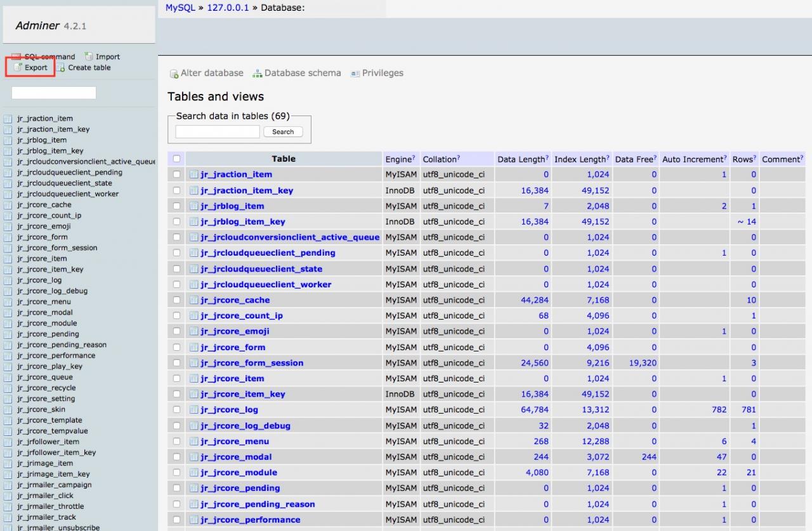Click the Alter database icon
The height and width of the screenshot is (531, 812).
(173, 74)
